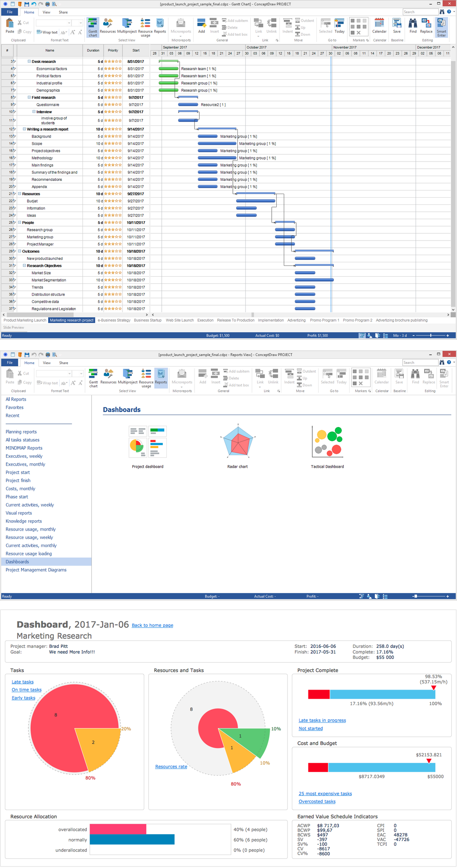The width and height of the screenshot is (457, 868).
Task: Click Outdent in Gantt Chart window ribbon
Action: coord(305,21)
